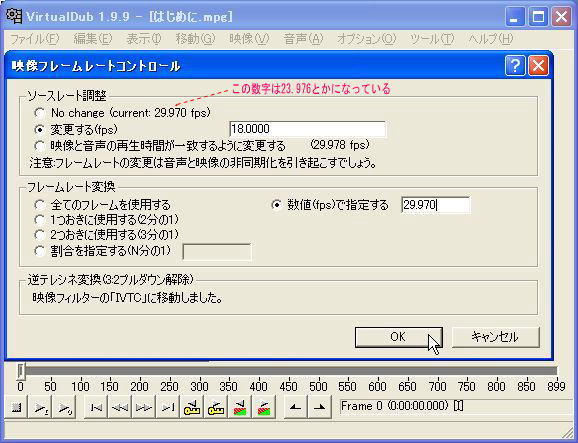This screenshot has height=443, width=578.
Task: Open the ヘルプ(H) menu
Action: coord(491,39)
